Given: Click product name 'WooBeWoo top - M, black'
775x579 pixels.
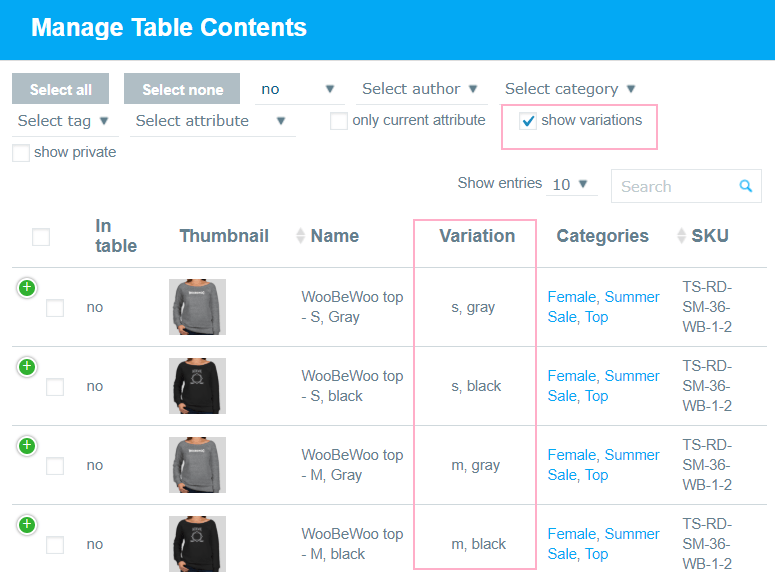Looking at the screenshot, I should coord(352,544).
